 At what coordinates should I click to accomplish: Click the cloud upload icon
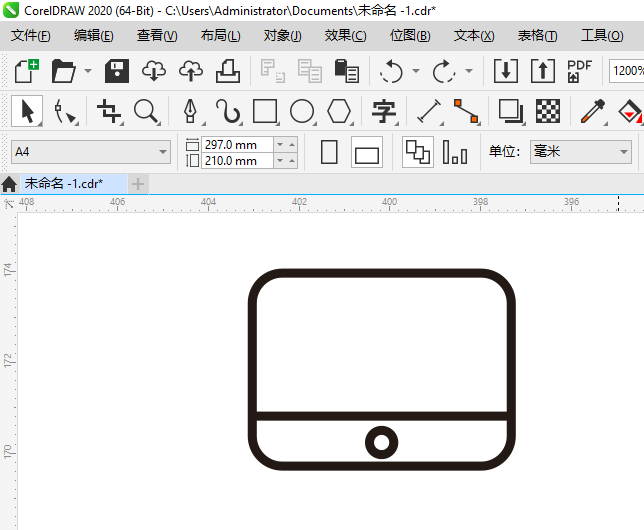coord(191,71)
